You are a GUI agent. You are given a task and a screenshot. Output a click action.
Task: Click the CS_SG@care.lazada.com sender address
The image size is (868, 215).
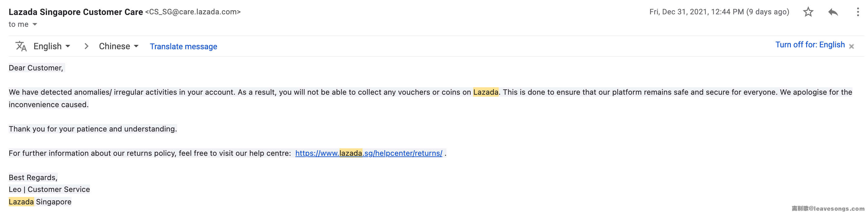point(193,12)
